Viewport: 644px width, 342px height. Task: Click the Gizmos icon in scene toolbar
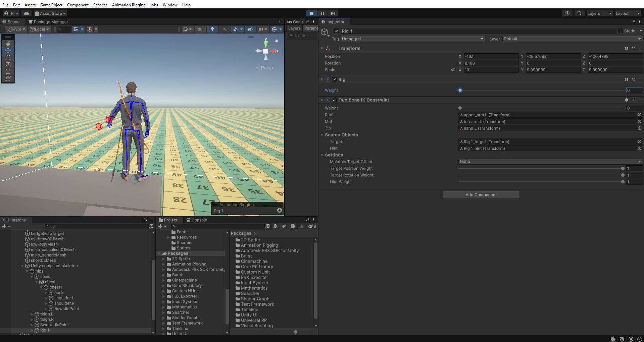click(274, 29)
